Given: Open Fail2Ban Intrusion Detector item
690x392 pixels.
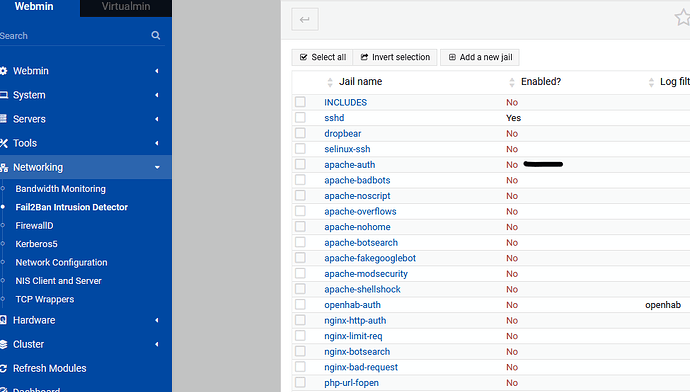Looking at the screenshot, I should point(72,207).
